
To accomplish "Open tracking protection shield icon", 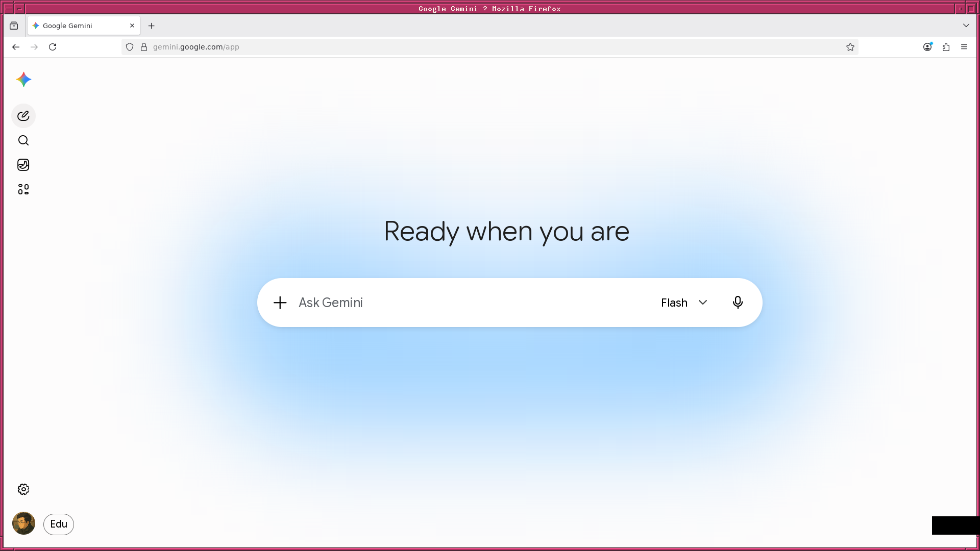I will tap(130, 47).
